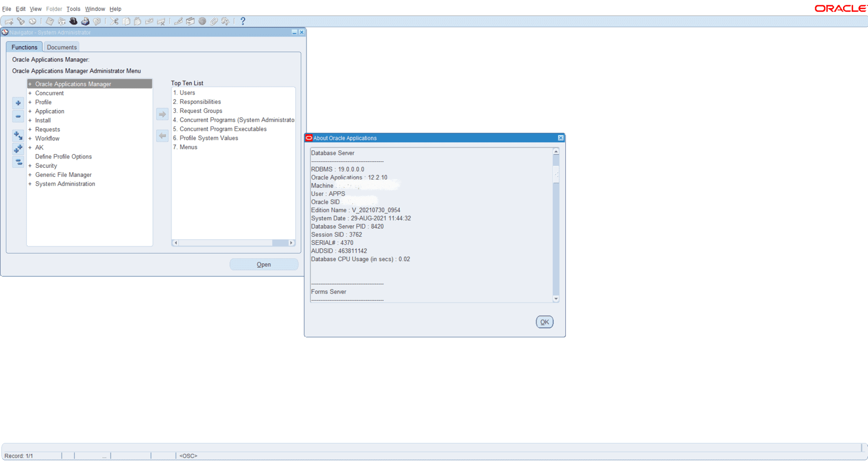
Task: Expand the Oracle Applications Manager tree node
Action: 30,84
